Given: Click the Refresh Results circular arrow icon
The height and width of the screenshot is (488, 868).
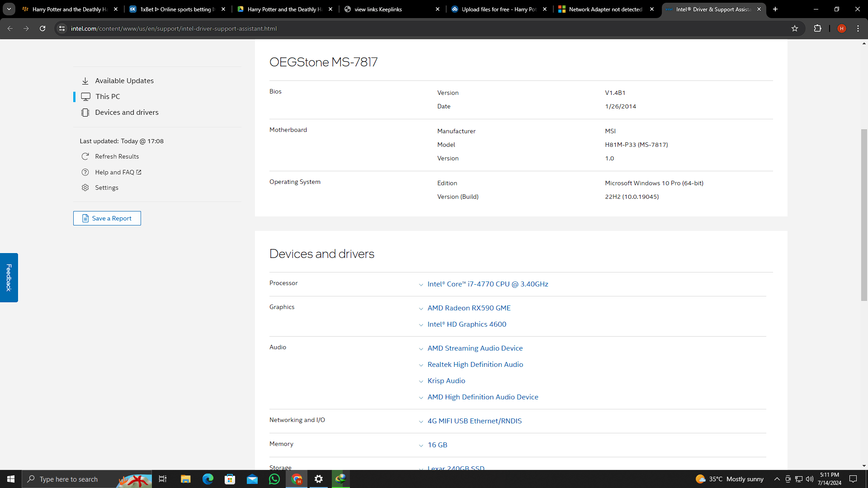Looking at the screenshot, I should [85, 156].
